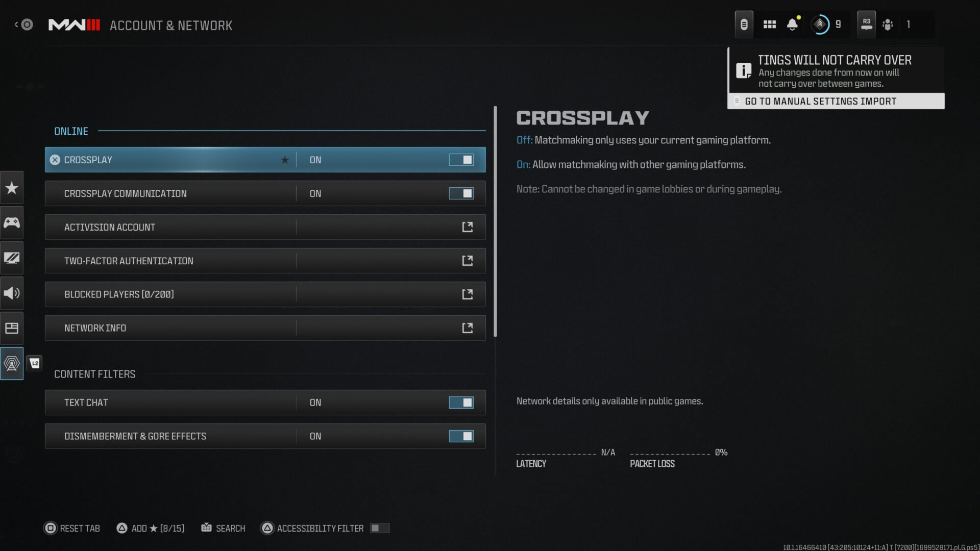This screenshot has width=980, height=551.
Task: Toggle Text Chat setting off
Action: (461, 402)
